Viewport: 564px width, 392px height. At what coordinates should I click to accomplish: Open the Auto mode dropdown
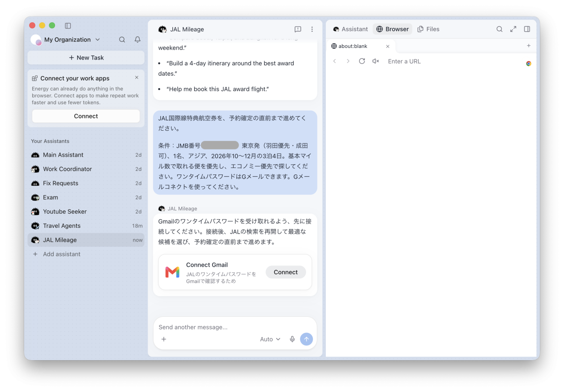pos(270,339)
